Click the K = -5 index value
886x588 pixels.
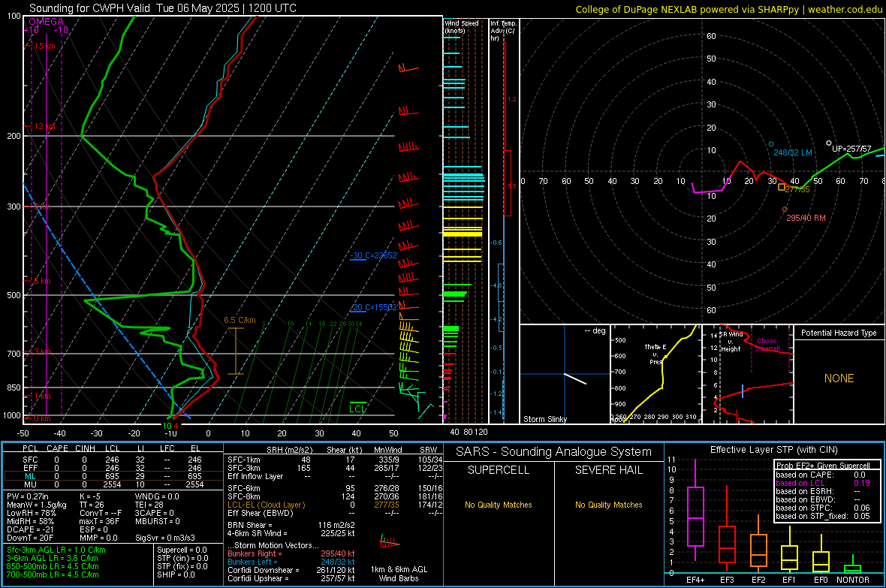pyautogui.click(x=90, y=496)
